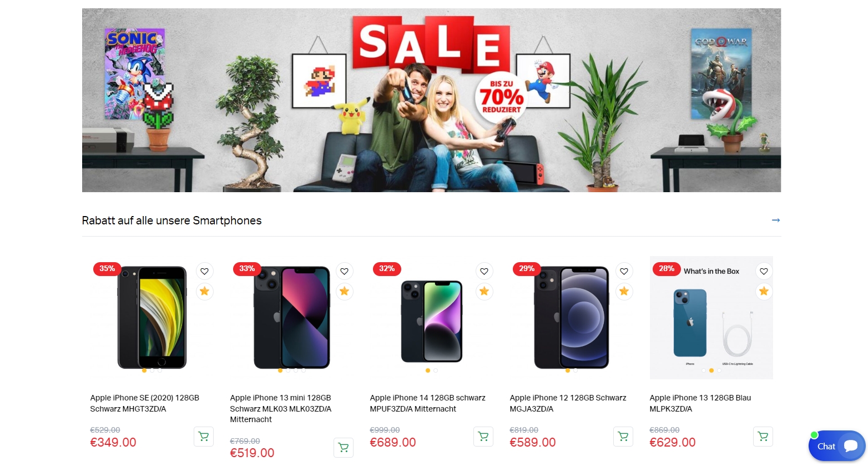Image resolution: width=868 pixels, height=471 pixels.
Task: Add iPhone 14 128GB schwarz to cart
Action: point(483,437)
